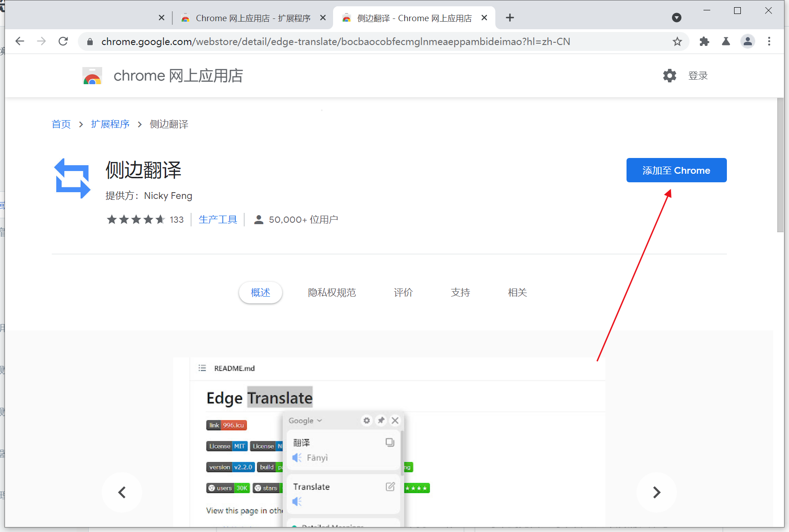Go to 首页 breadcrumb link
Viewport: 789px width, 532px height.
[x=61, y=124]
